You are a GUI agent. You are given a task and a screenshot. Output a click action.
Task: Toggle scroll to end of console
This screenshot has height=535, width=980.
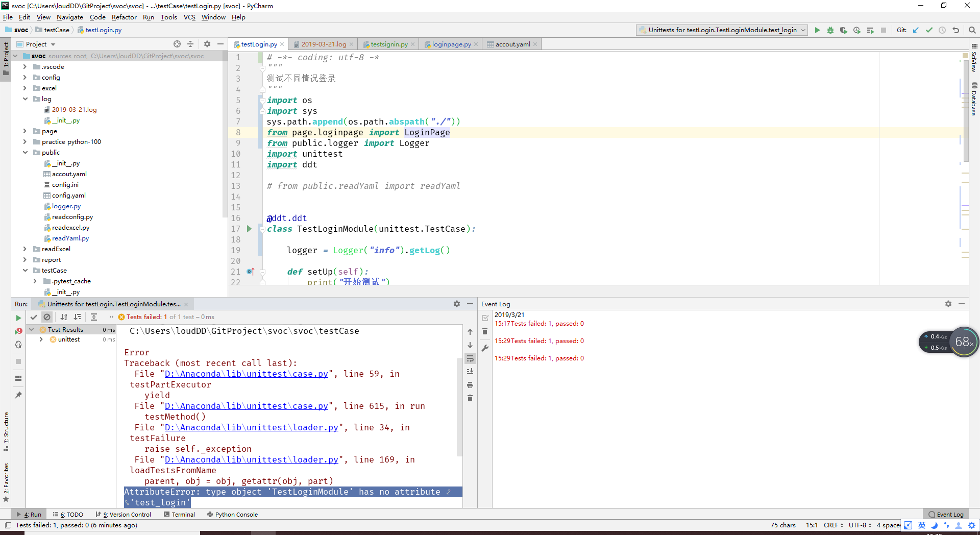pos(470,372)
